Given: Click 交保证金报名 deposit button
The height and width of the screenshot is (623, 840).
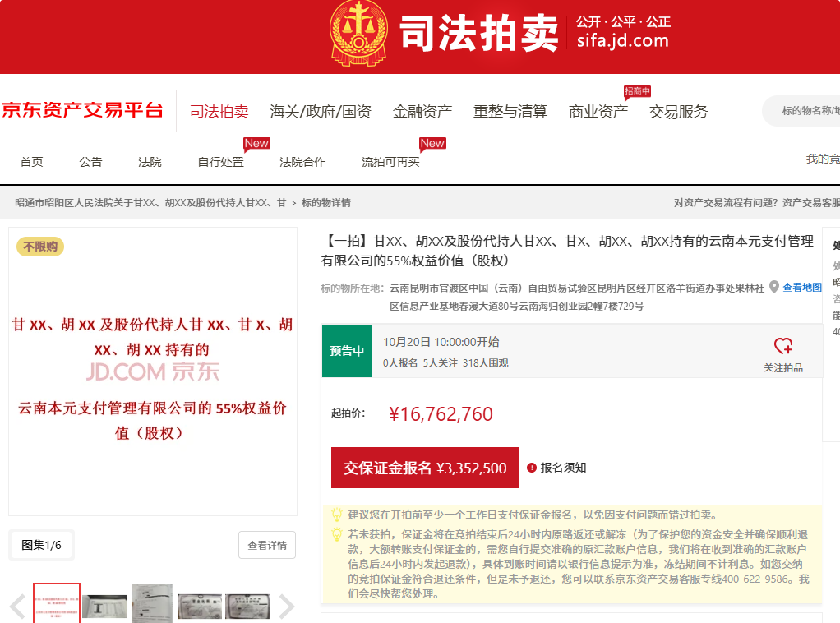Looking at the screenshot, I should coord(425,468).
